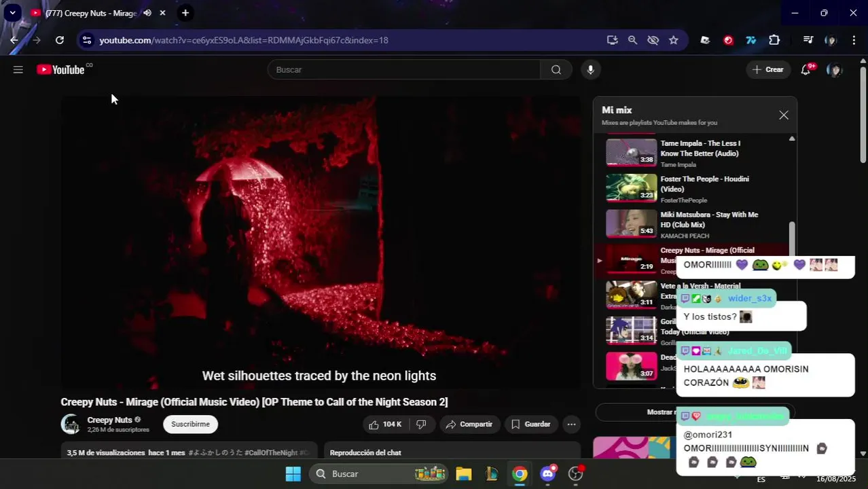This screenshot has width=868, height=489.
Task: Reload the page in Chrome
Action: coord(60,40)
